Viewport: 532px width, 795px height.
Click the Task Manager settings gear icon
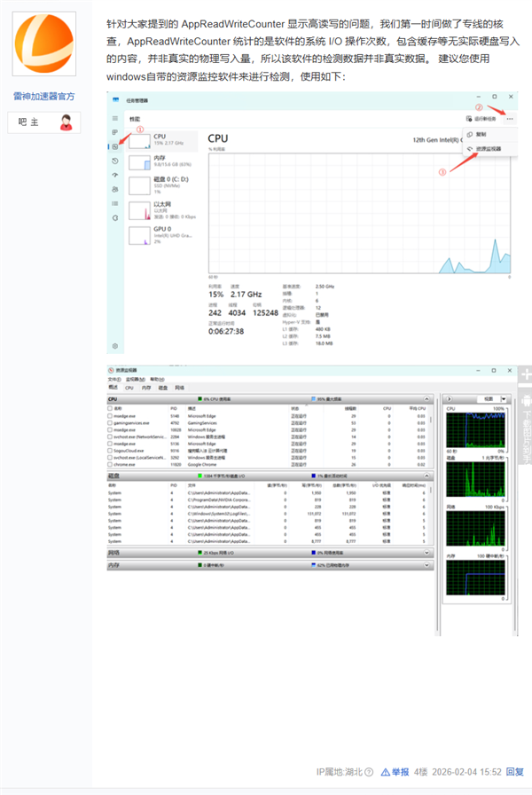point(114,345)
